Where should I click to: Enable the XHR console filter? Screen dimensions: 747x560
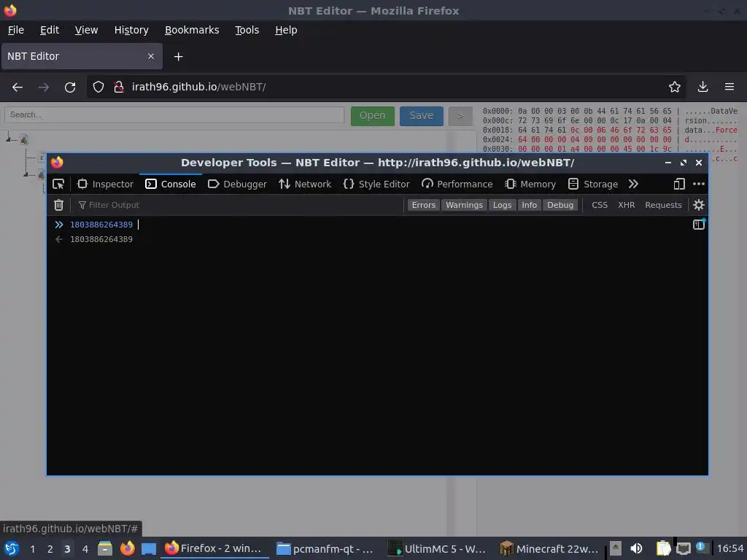(x=626, y=205)
